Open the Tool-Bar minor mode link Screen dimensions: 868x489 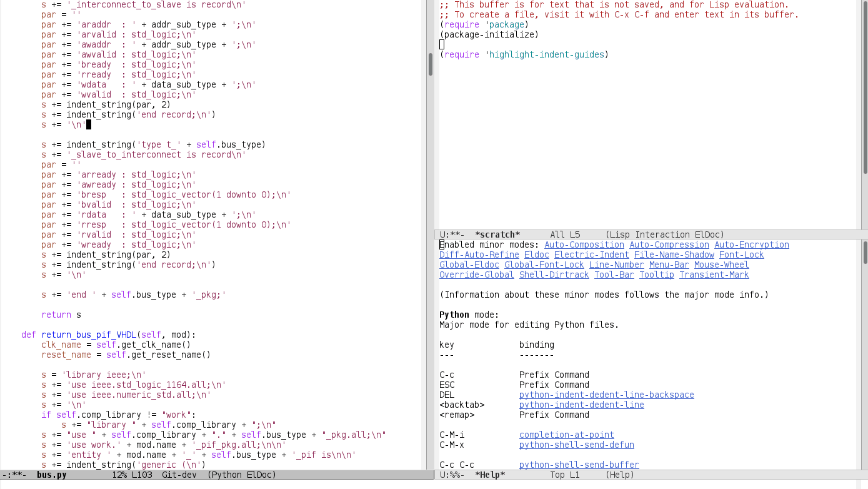(x=614, y=275)
